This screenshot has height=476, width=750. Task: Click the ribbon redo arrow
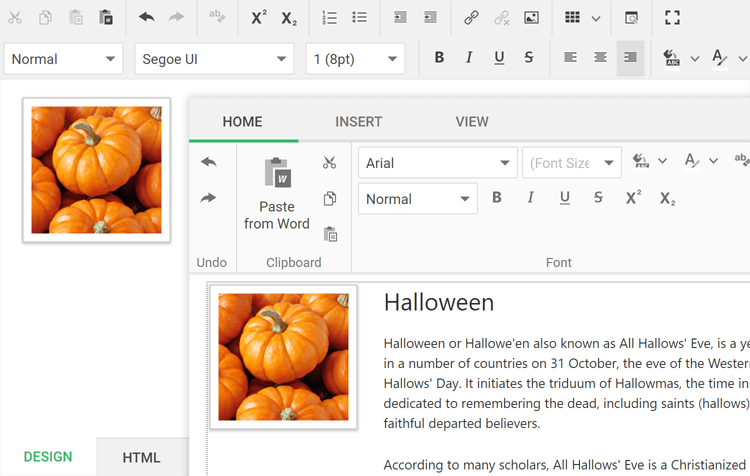[x=209, y=198]
